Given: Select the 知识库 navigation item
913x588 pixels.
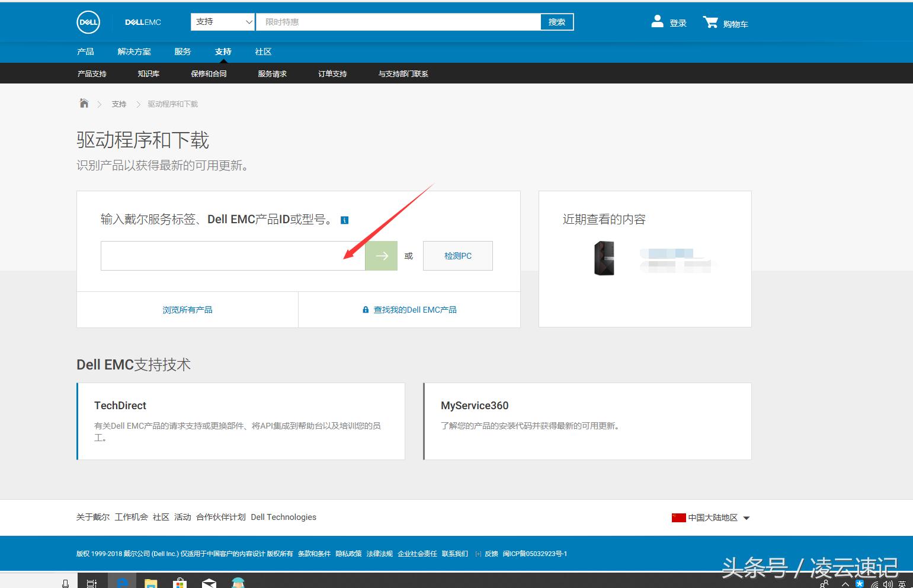Looking at the screenshot, I should pos(148,73).
